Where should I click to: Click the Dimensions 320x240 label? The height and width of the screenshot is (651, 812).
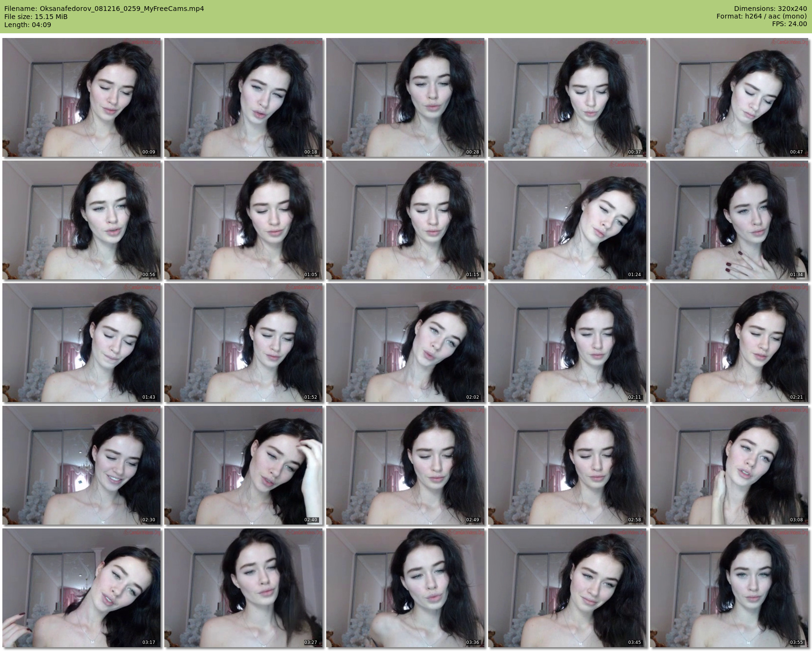(770, 9)
